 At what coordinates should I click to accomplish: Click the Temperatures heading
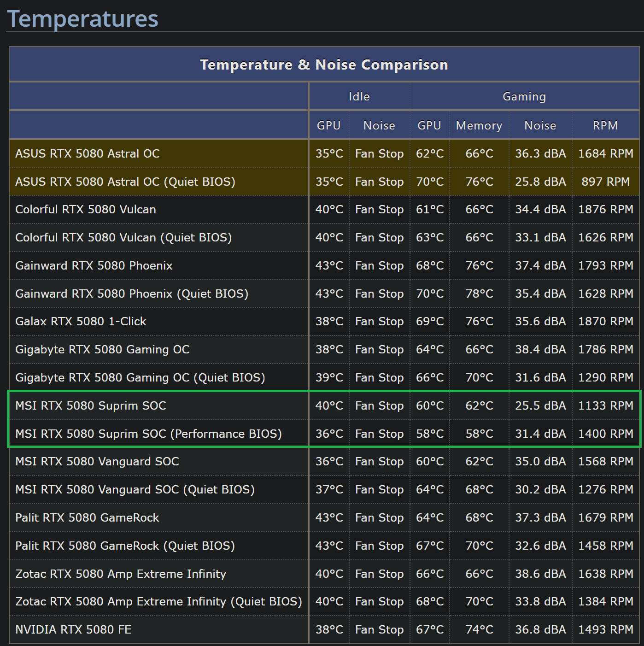[83, 19]
